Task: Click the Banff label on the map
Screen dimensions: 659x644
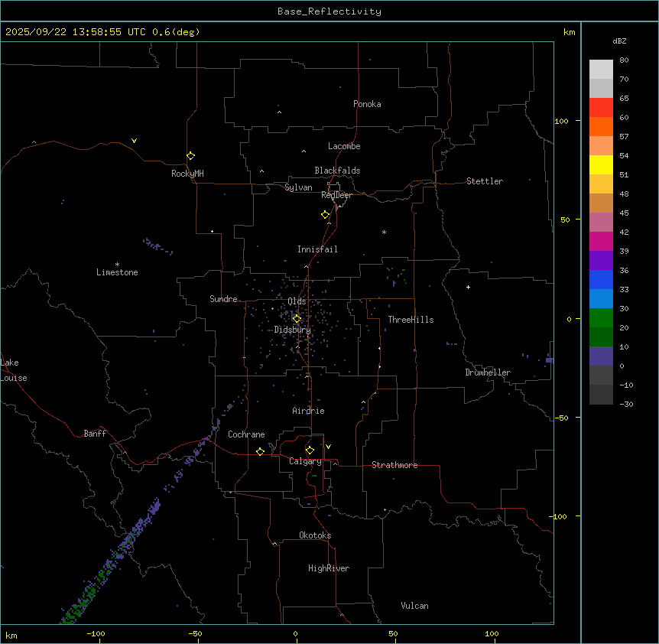Action: pos(95,434)
